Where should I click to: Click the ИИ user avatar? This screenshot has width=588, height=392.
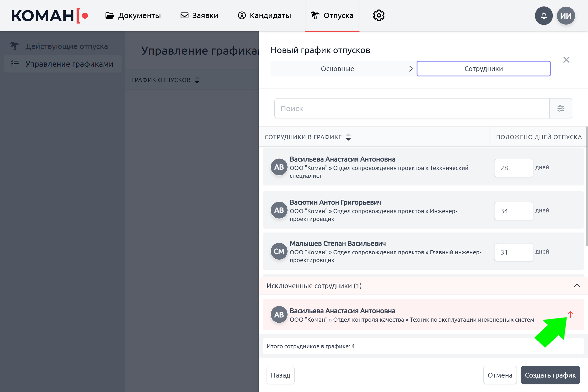click(x=566, y=16)
